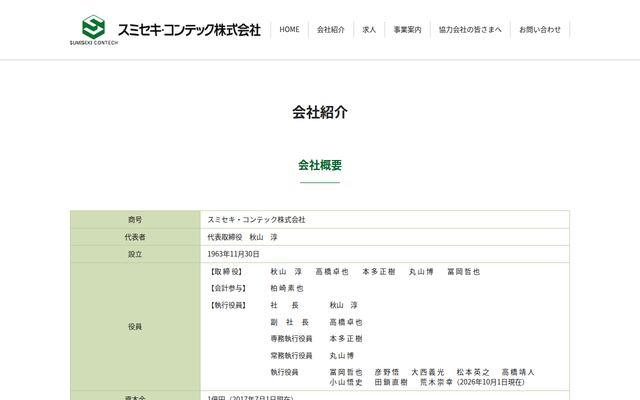Screen dimensions: 640x400
Task: Select the name beside 常務執行役員
Action: tap(342, 356)
